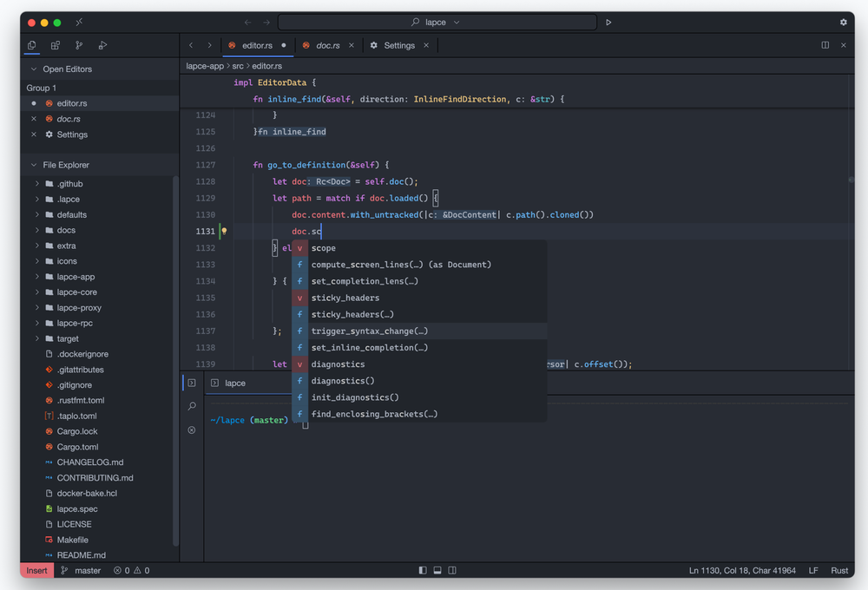Select trigger_syntax_change completion item

click(x=419, y=331)
